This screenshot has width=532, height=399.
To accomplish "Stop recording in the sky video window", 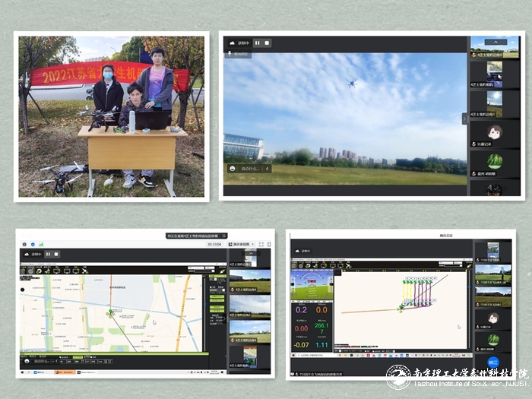I will click(x=266, y=43).
